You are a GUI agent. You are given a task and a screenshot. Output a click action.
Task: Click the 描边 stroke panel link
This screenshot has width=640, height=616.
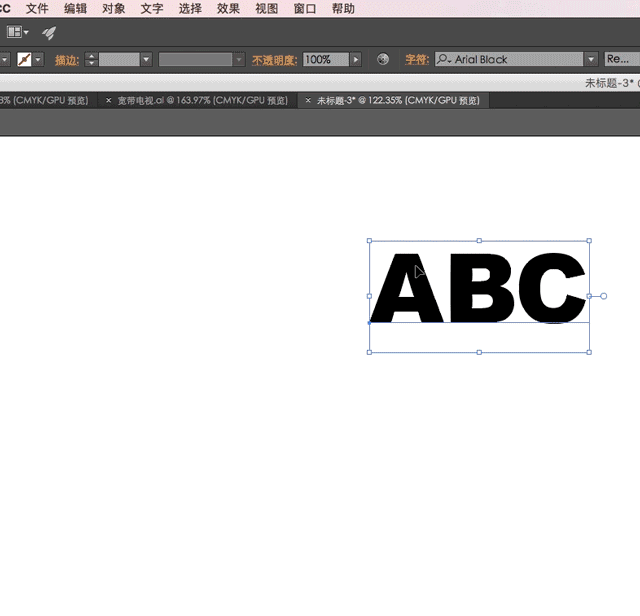coord(67,60)
